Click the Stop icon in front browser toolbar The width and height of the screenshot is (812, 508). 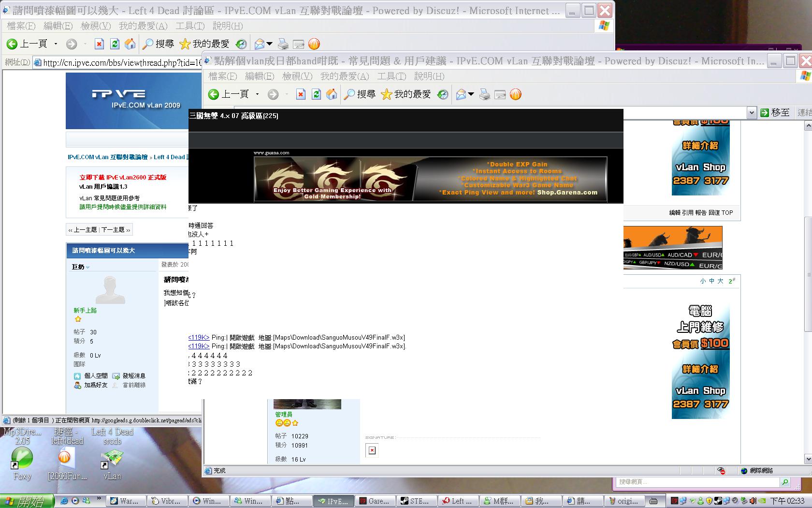coord(301,95)
